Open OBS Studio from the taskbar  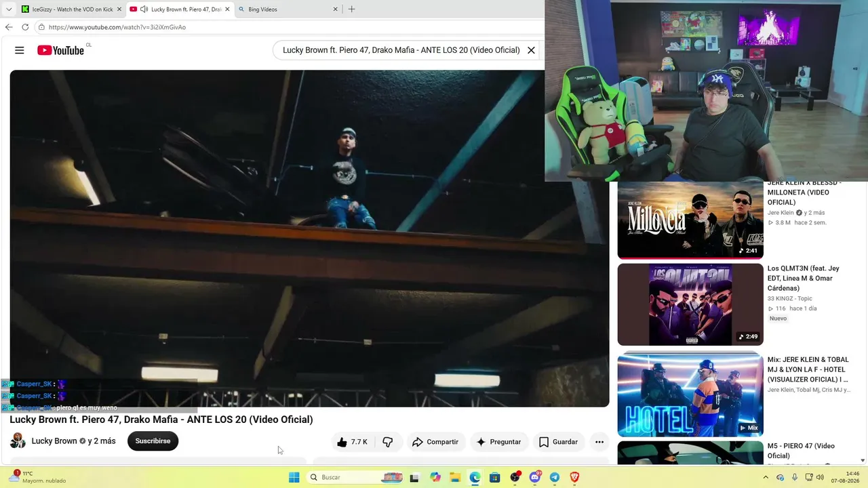click(x=515, y=477)
